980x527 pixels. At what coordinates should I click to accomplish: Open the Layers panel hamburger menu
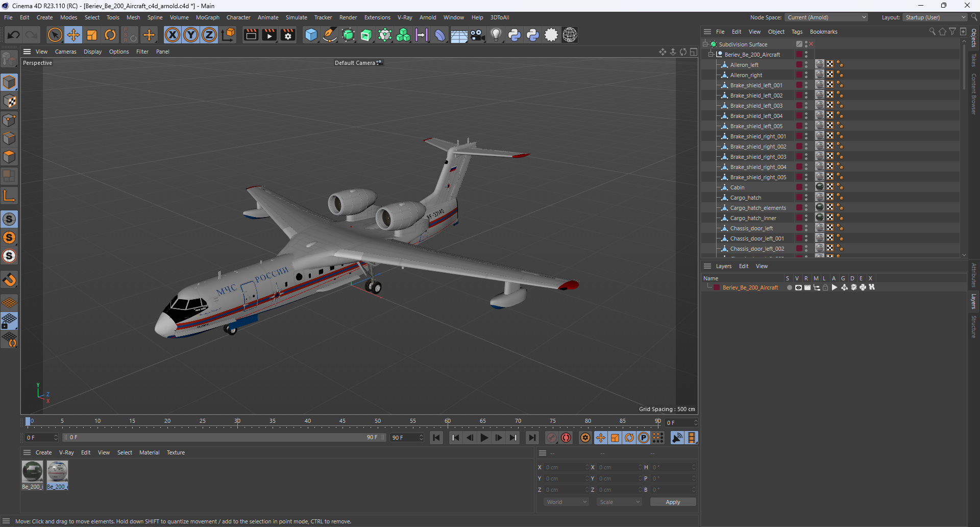(707, 266)
